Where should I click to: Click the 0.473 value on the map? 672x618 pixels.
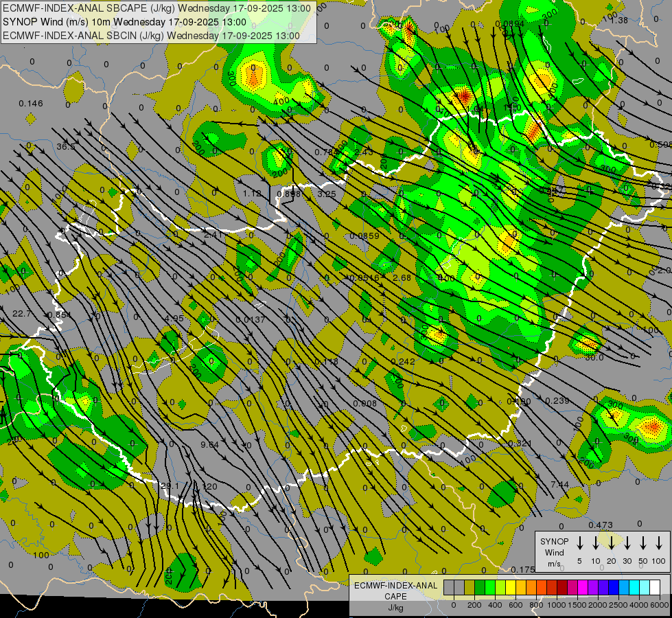point(601,525)
